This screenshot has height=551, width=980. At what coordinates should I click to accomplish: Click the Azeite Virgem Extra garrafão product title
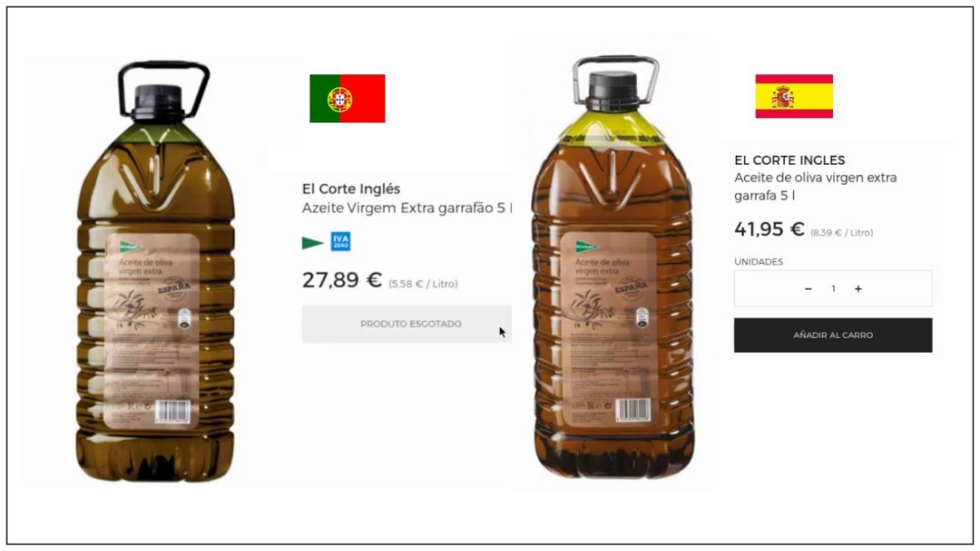tap(407, 208)
